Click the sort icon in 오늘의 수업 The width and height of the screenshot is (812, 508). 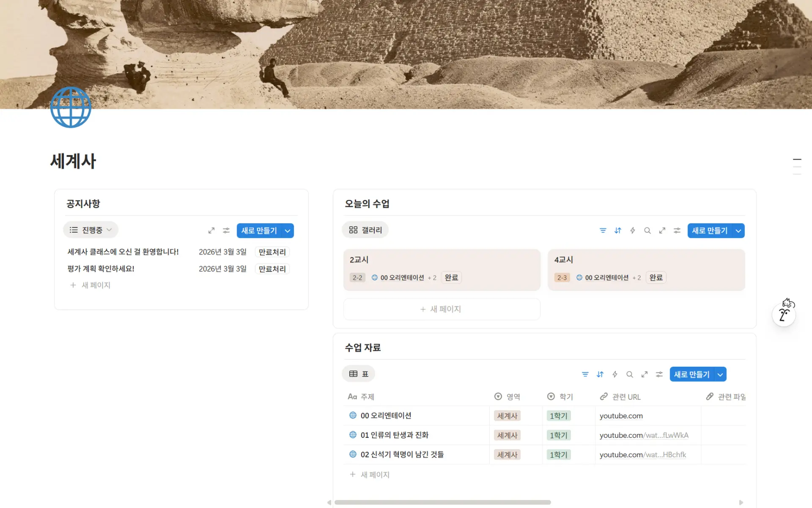618,230
